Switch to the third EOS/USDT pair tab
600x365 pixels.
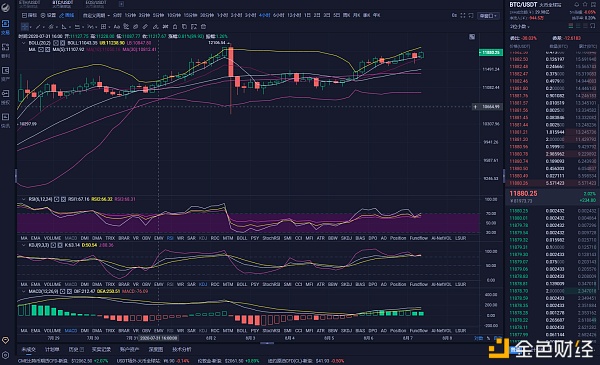tap(96, 4)
